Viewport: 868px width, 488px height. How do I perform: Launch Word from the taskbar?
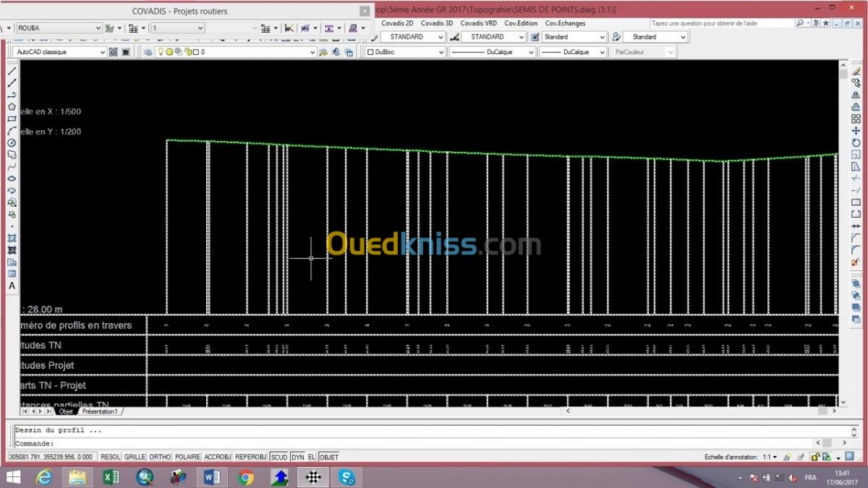coord(212,477)
